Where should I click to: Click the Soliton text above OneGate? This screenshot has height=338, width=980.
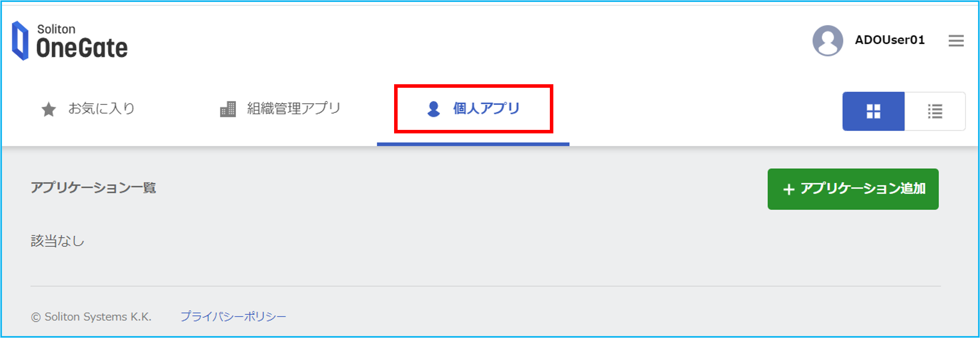pyautogui.click(x=56, y=29)
